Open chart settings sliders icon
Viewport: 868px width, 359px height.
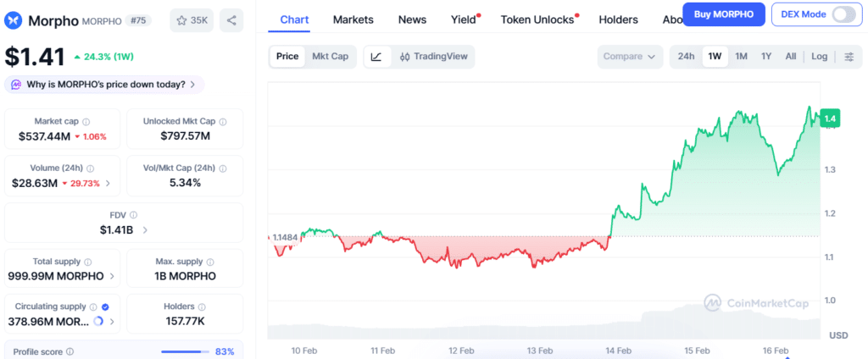[x=849, y=57]
